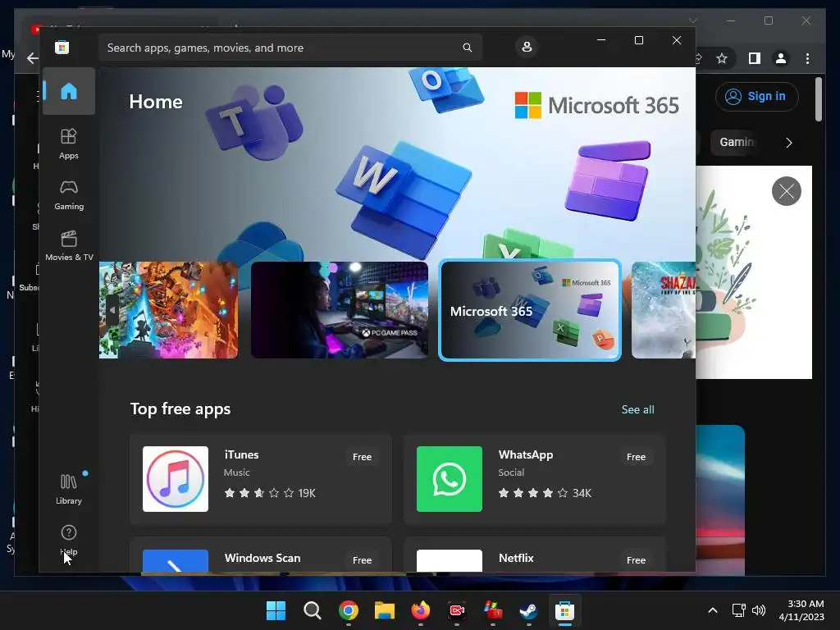Click the Free button for Windows Scan
The image size is (840, 630).
362,559
